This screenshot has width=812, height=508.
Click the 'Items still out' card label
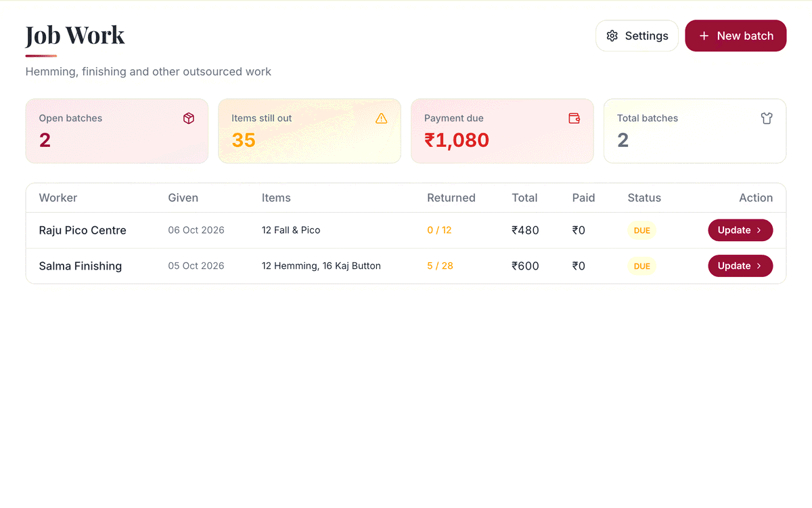coord(262,118)
